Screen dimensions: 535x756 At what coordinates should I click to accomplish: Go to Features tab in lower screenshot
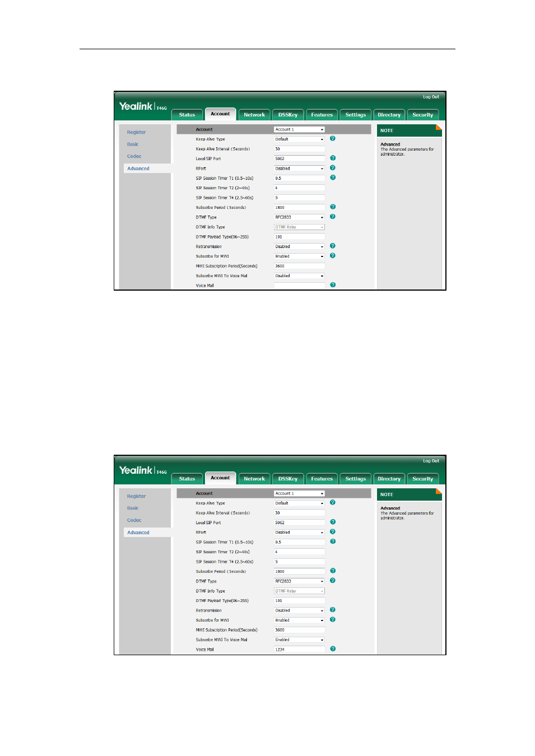coord(322,479)
